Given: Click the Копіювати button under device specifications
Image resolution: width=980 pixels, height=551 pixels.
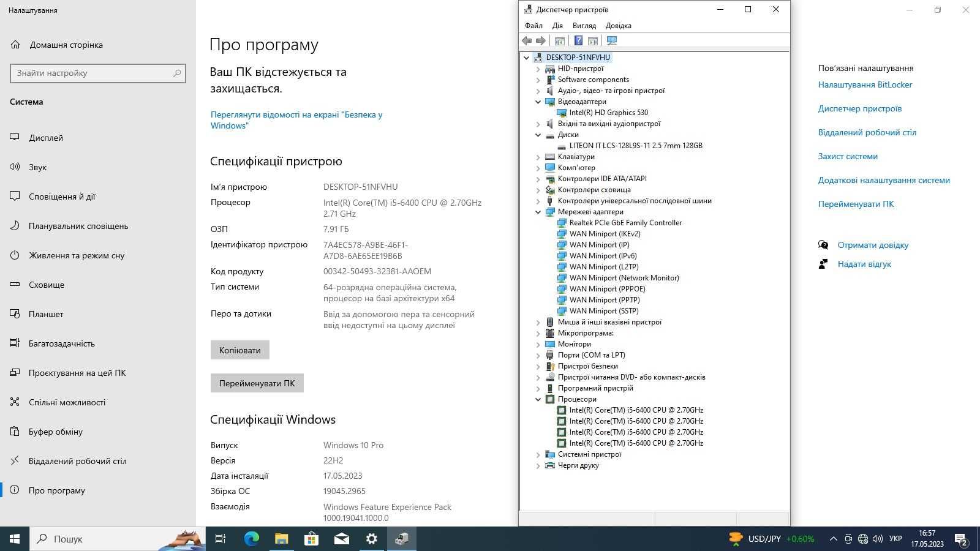Looking at the screenshot, I should pos(240,350).
